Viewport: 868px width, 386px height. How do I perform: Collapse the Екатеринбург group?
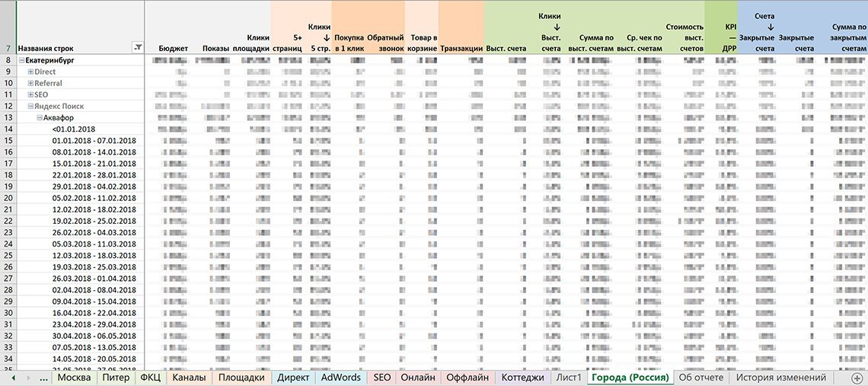[21, 60]
